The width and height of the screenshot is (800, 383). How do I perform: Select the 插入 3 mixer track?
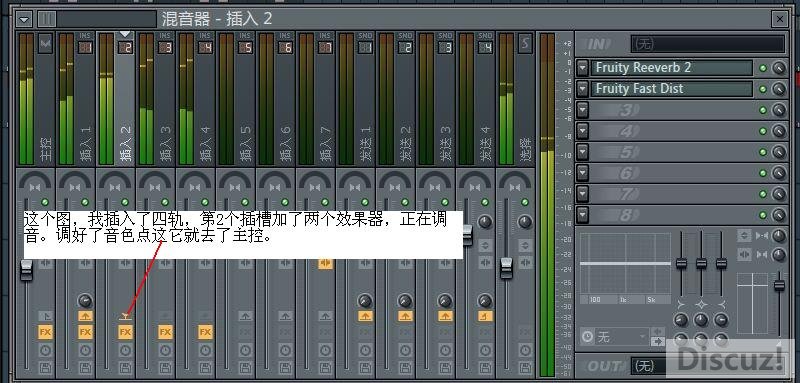click(x=156, y=98)
